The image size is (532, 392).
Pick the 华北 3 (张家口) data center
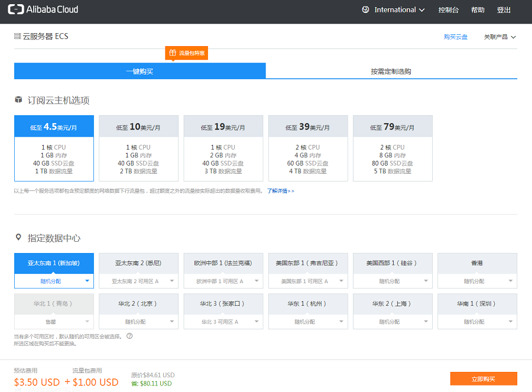[223, 304]
